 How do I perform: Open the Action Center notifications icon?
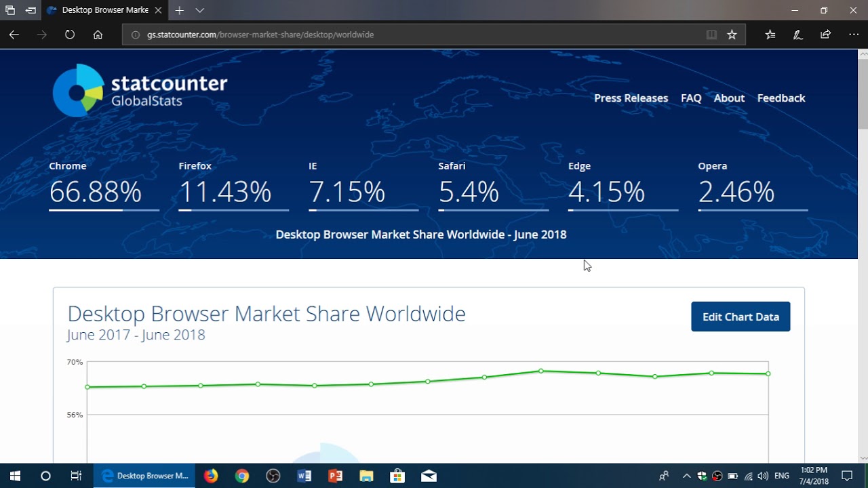pyautogui.click(x=847, y=476)
